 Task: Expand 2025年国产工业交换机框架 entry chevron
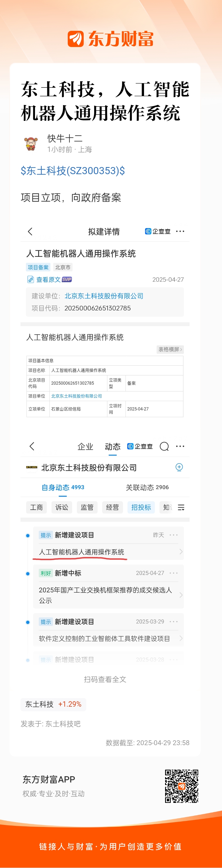tap(181, 595)
